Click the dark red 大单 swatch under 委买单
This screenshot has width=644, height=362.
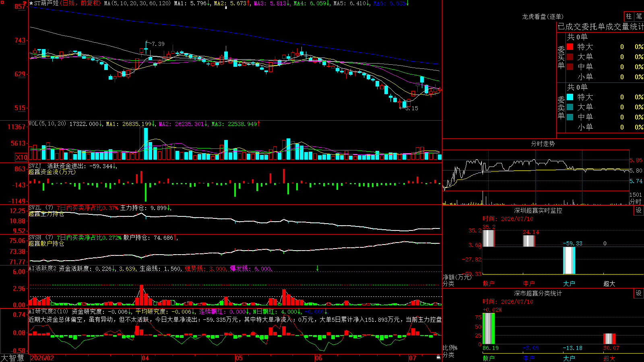point(570,57)
